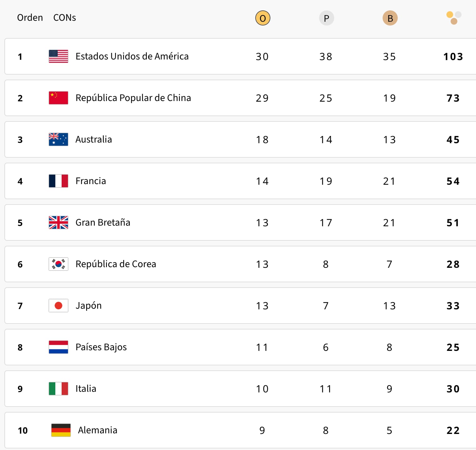Click the silver medal P icon

pos(326,18)
